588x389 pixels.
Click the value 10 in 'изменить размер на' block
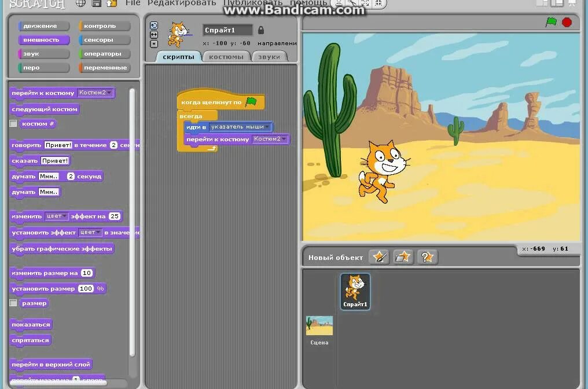point(87,273)
